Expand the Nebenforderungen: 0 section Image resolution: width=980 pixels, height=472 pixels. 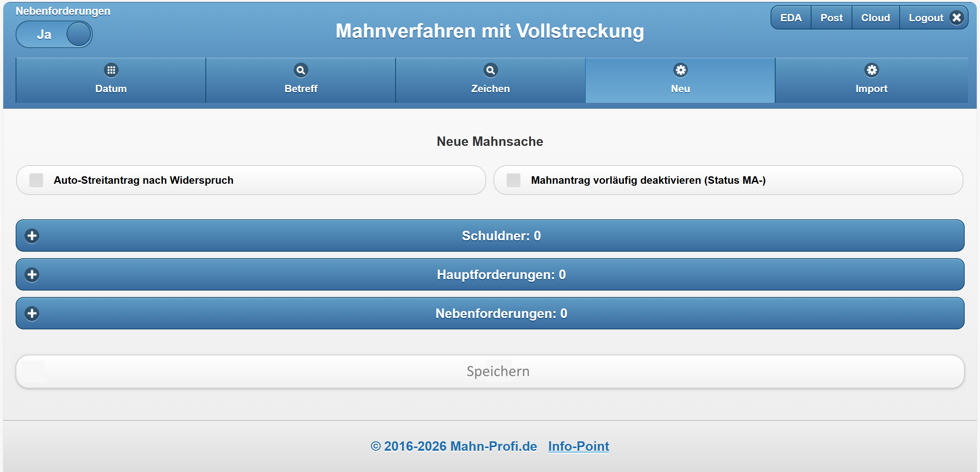tap(501, 314)
